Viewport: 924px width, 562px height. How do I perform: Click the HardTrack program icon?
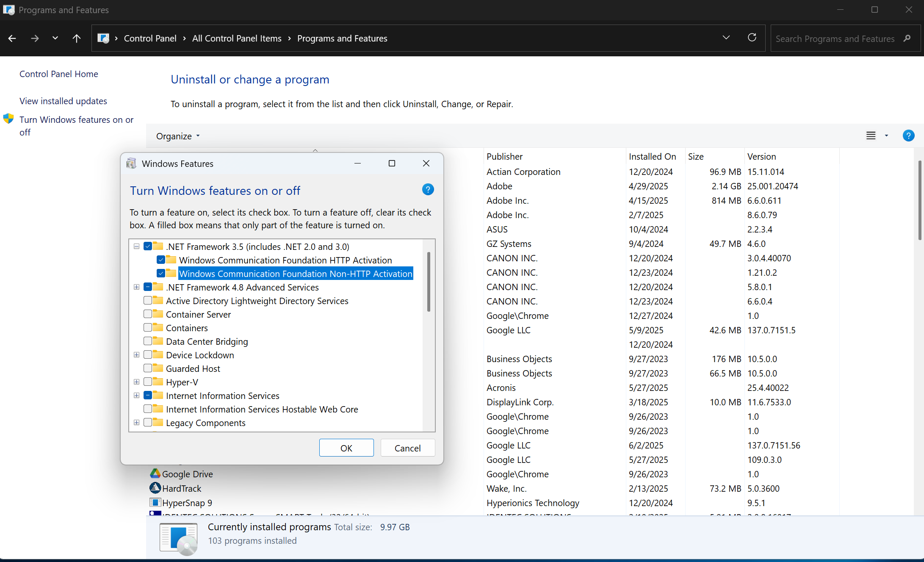pos(155,488)
